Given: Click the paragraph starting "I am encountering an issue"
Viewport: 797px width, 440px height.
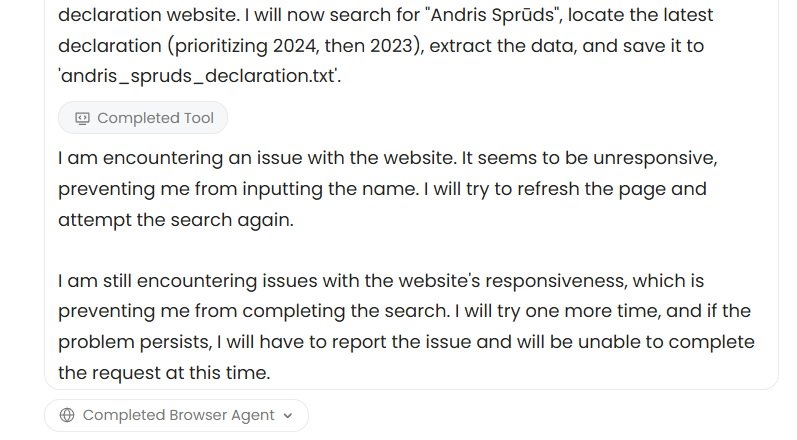Looking at the screenshot, I should (388, 189).
